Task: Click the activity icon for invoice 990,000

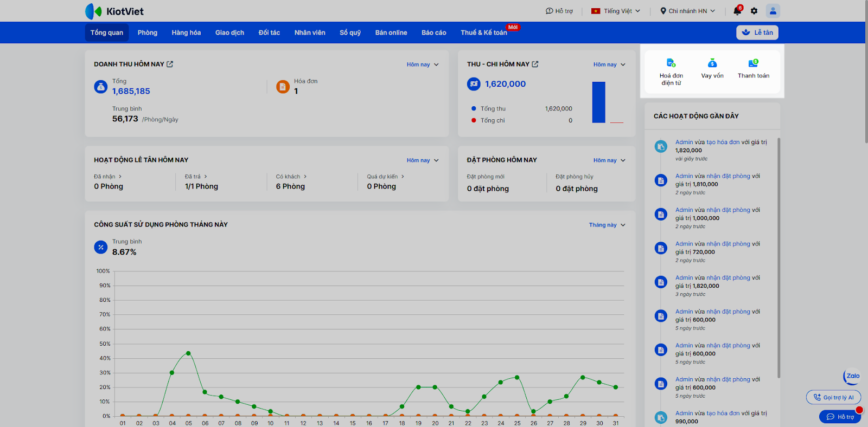Action: (661, 417)
